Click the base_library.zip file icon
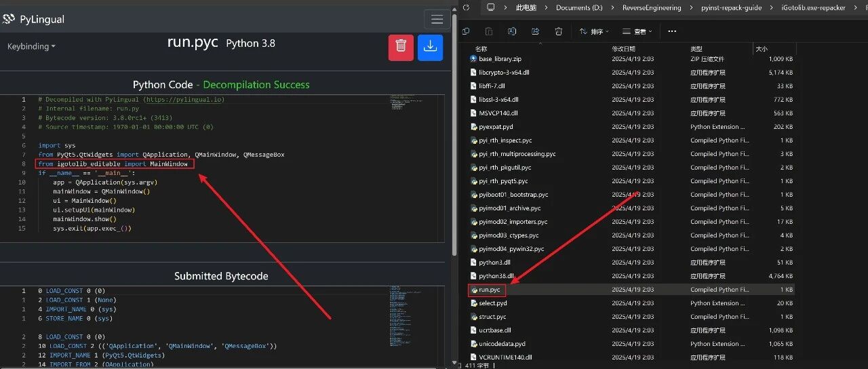Viewport: 868px width, 369px height. (473, 59)
